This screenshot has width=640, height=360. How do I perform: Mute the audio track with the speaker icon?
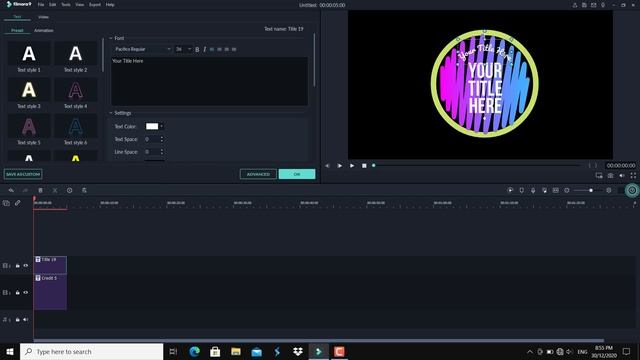point(26,320)
